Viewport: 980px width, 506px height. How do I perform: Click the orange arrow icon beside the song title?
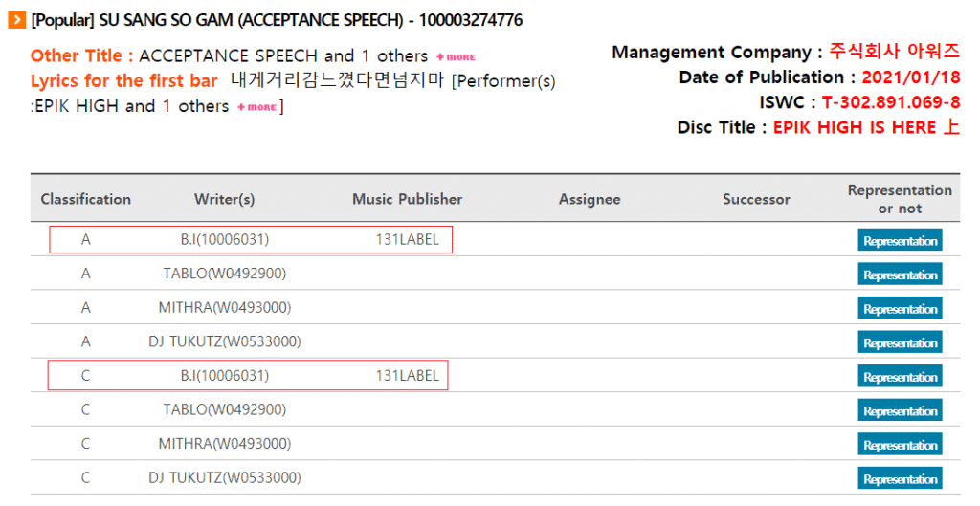pos(16,20)
